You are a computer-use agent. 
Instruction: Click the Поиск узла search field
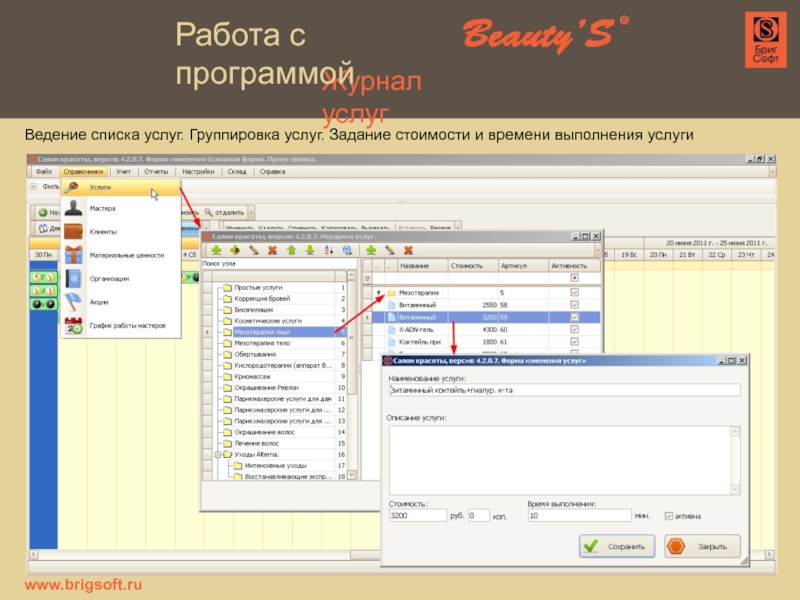280,264
